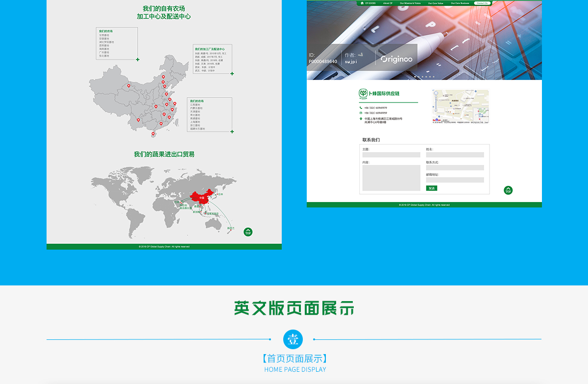Viewport: 588px width, 384px height.
Task: Open the About CP menu item
Action: coord(388,3)
